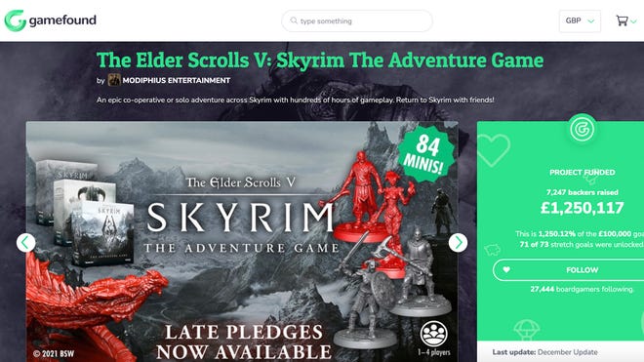The width and height of the screenshot is (644, 362).
Task: Click the gamefound wordmark text
Action: click(62, 20)
